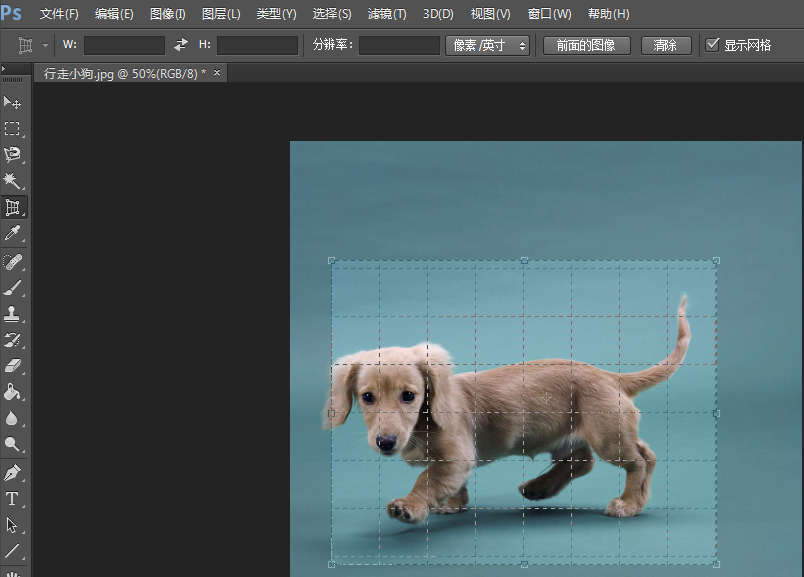Toggle the 显示网格 checkbox
Screen dimensions: 804x577
coord(714,44)
